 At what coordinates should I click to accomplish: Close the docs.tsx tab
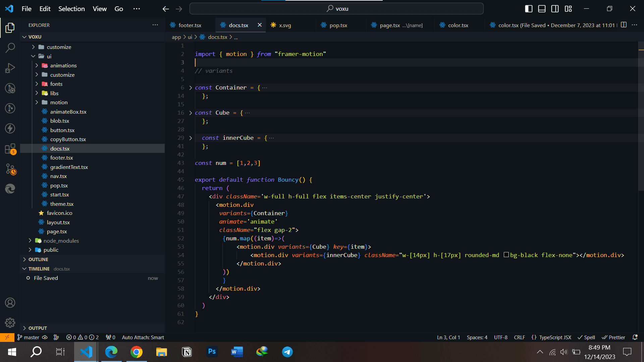tap(260, 25)
